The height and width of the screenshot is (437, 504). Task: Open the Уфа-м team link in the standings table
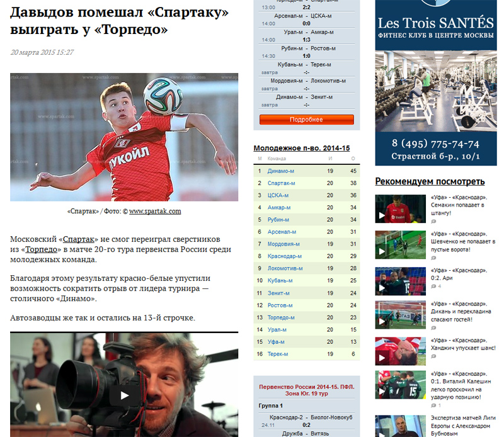tap(276, 342)
